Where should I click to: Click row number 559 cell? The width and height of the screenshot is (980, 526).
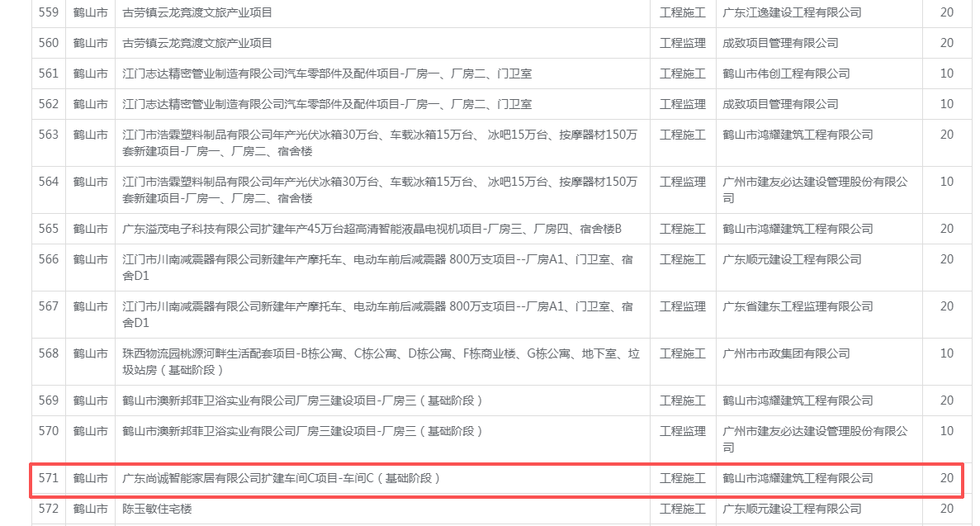(x=49, y=12)
